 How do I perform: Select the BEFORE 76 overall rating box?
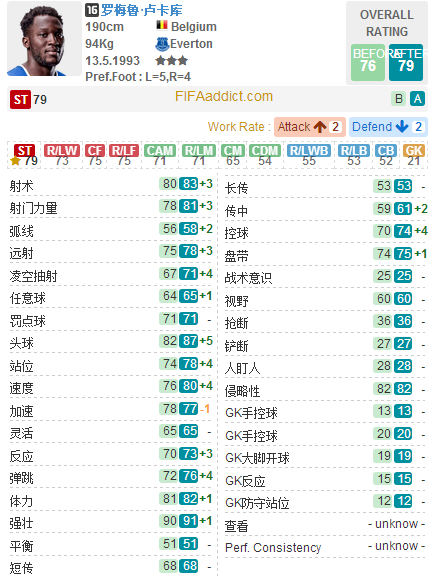pos(368,62)
